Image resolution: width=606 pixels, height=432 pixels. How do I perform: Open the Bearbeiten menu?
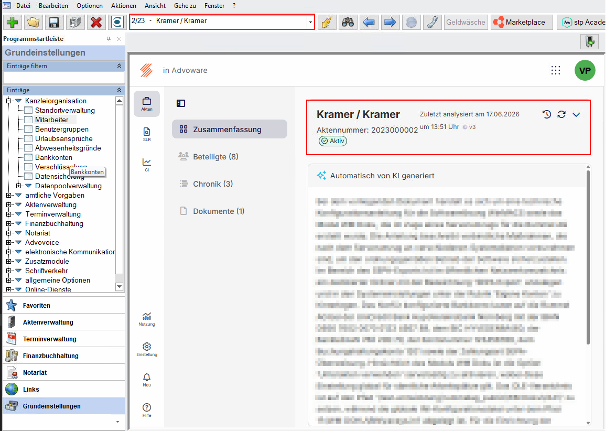click(x=53, y=6)
